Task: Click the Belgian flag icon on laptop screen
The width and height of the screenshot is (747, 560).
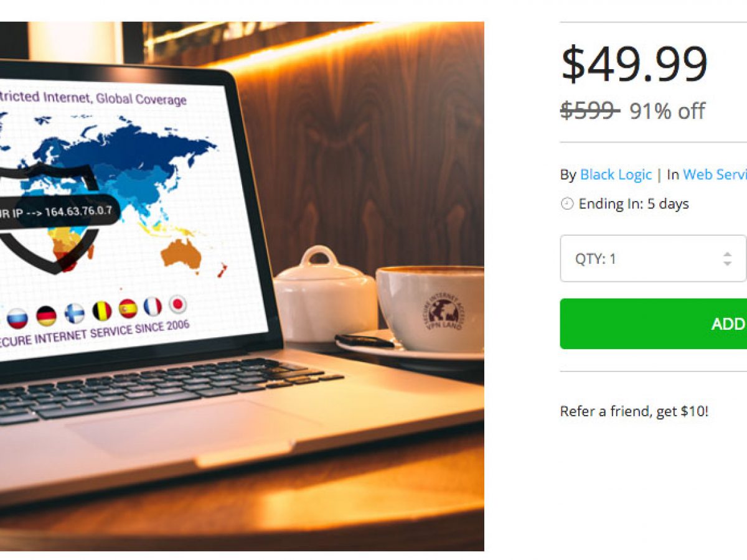Action: pos(102,310)
